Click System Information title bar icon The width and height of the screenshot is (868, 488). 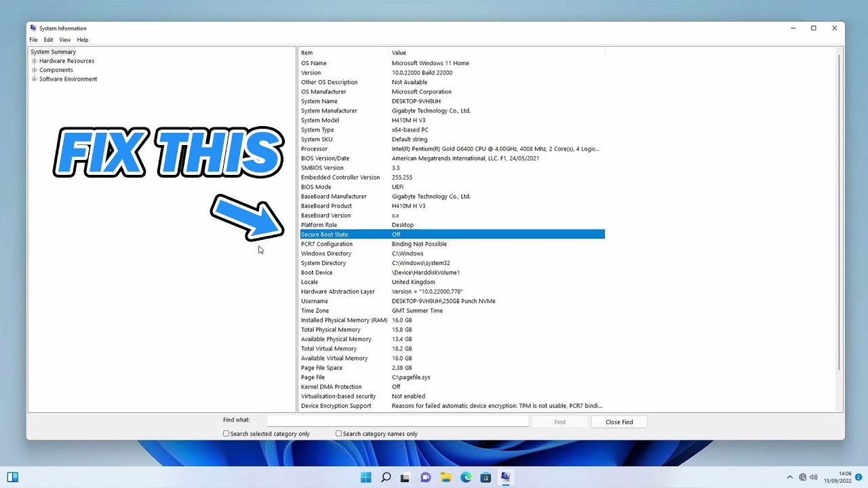(x=33, y=28)
